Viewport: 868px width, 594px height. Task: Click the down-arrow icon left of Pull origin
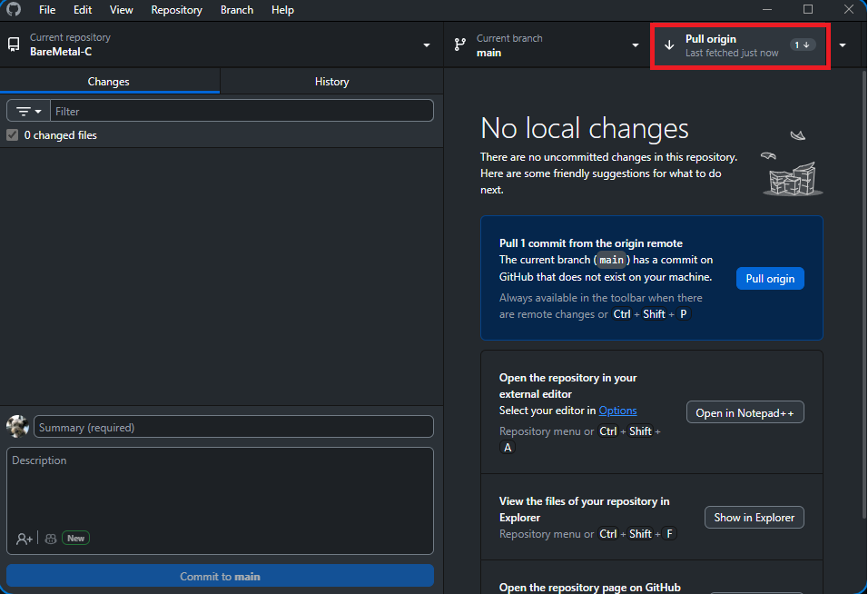point(669,45)
